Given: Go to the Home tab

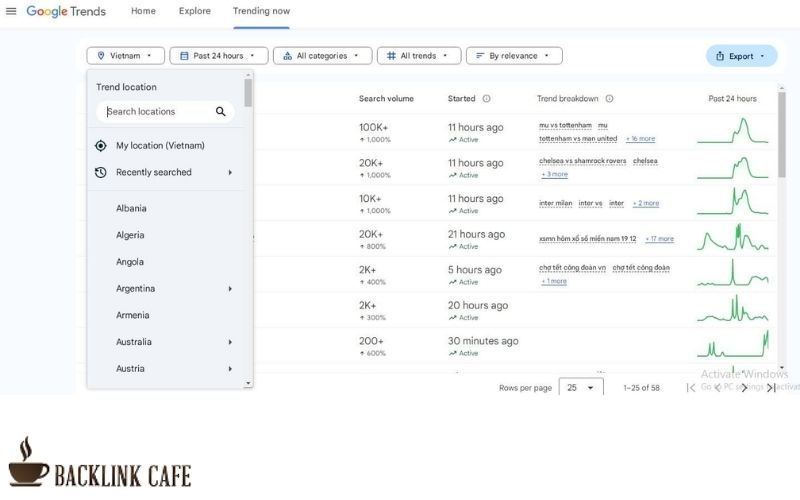Looking at the screenshot, I should [143, 11].
